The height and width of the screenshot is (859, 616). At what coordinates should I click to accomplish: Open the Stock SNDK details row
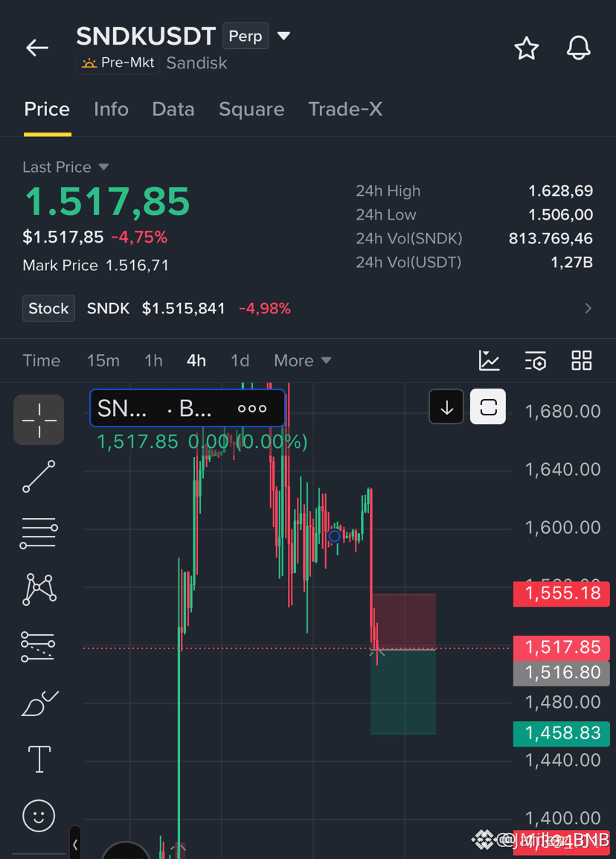[x=308, y=308]
